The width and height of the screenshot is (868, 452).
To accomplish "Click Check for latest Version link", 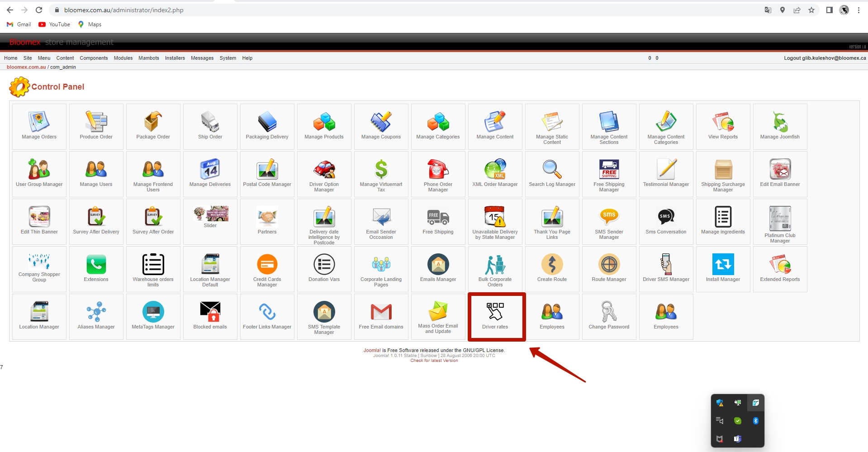I will 434,361.
